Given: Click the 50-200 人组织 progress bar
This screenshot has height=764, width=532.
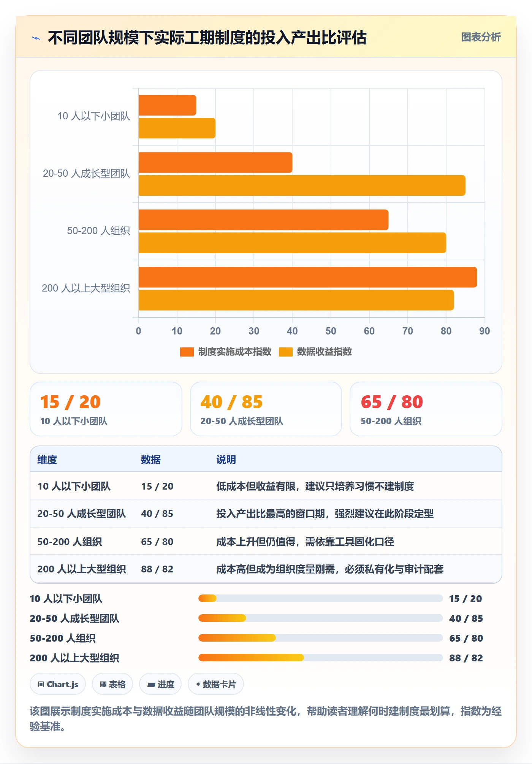Looking at the screenshot, I should click(320, 638).
